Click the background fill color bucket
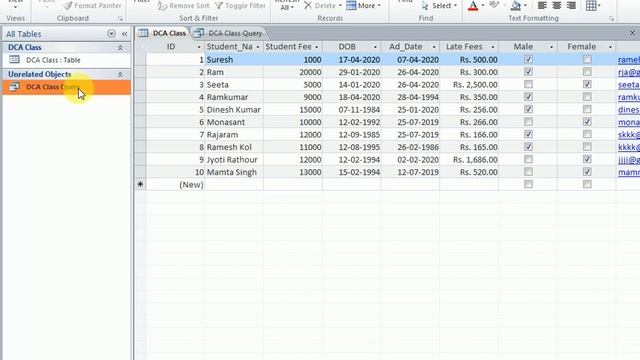This screenshot has height=360, width=640. (516, 6)
